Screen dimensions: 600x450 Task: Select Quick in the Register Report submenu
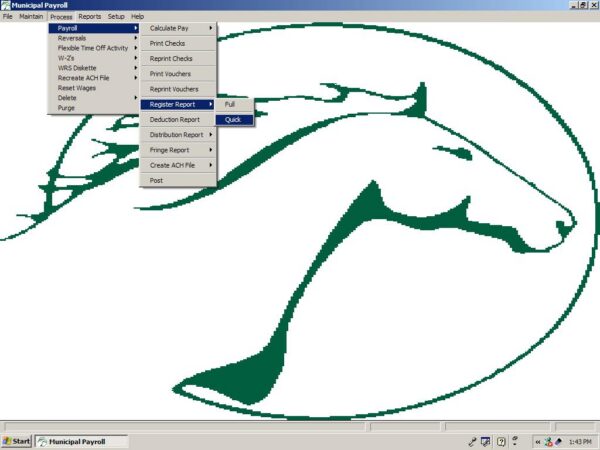[233, 120]
